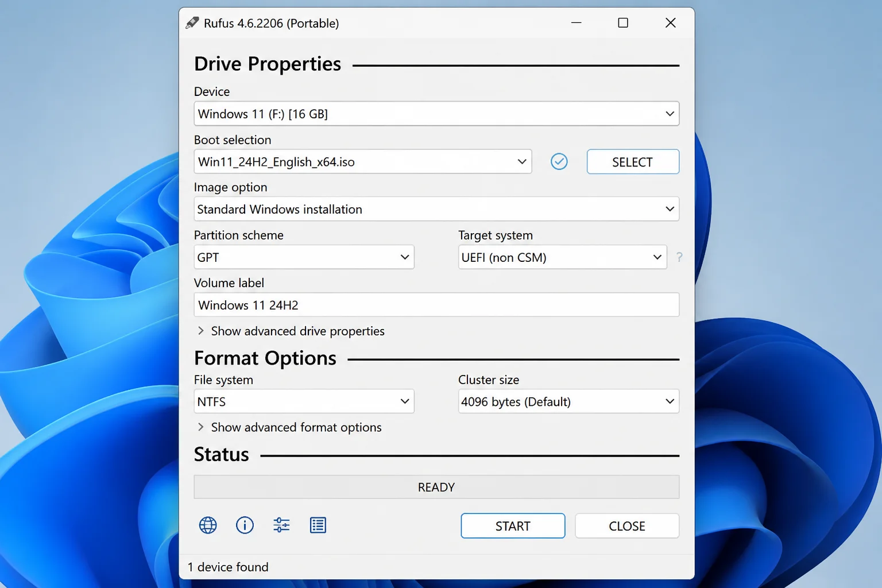Open the File system NTFS dropdown
882x588 pixels.
(304, 401)
